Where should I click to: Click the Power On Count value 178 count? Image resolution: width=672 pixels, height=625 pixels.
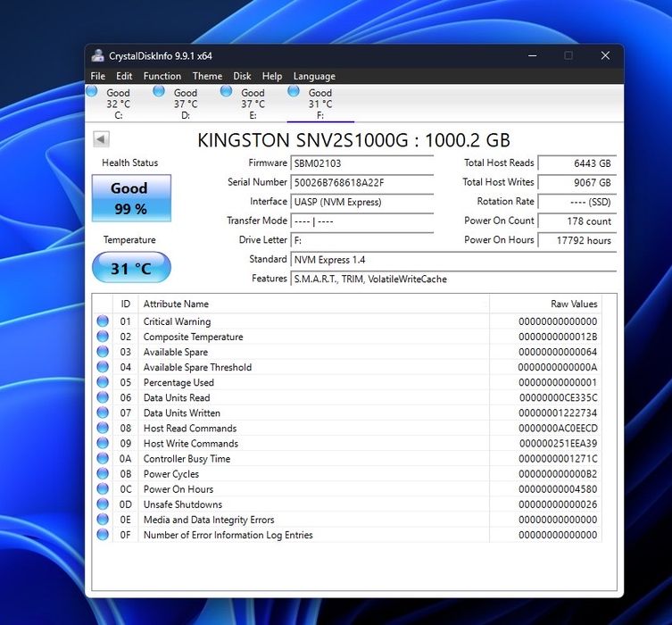[577, 221]
